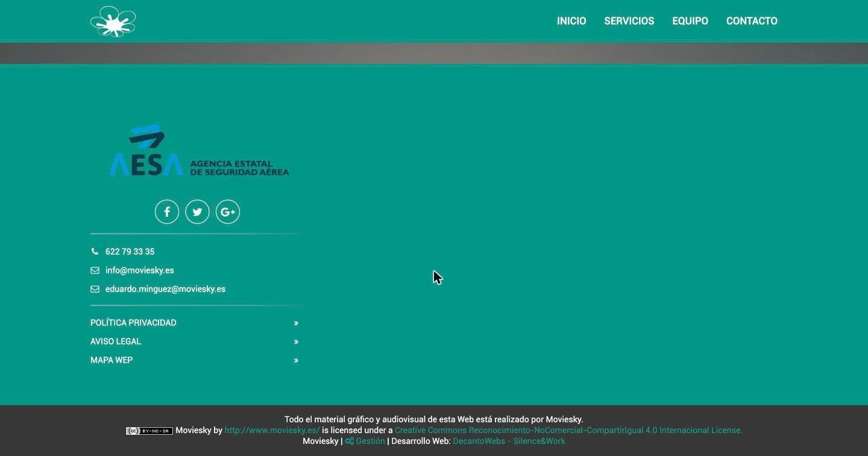Screen dimensions: 868x456
Task: Open the EQUIPO menu item
Action: coord(690,21)
